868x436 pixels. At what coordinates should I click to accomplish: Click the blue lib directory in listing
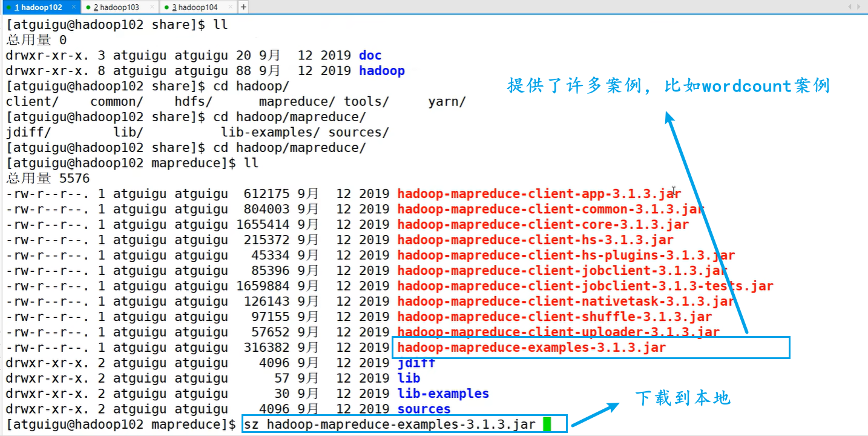tap(409, 378)
